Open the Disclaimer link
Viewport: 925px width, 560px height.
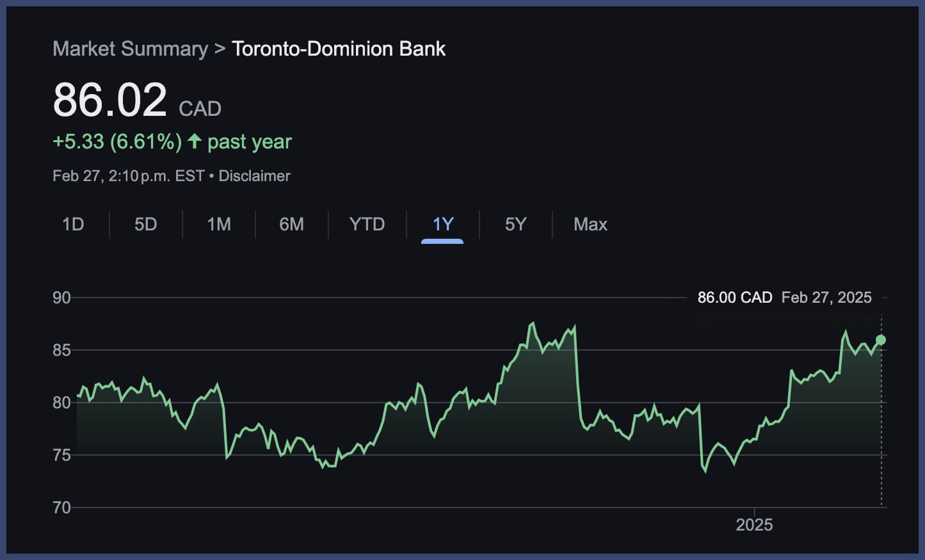(x=254, y=175)
